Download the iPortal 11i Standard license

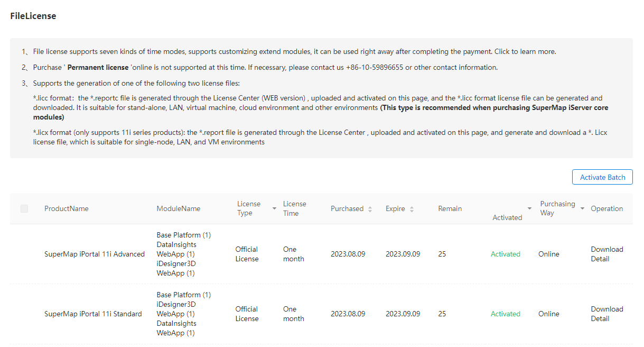point(606,309)
